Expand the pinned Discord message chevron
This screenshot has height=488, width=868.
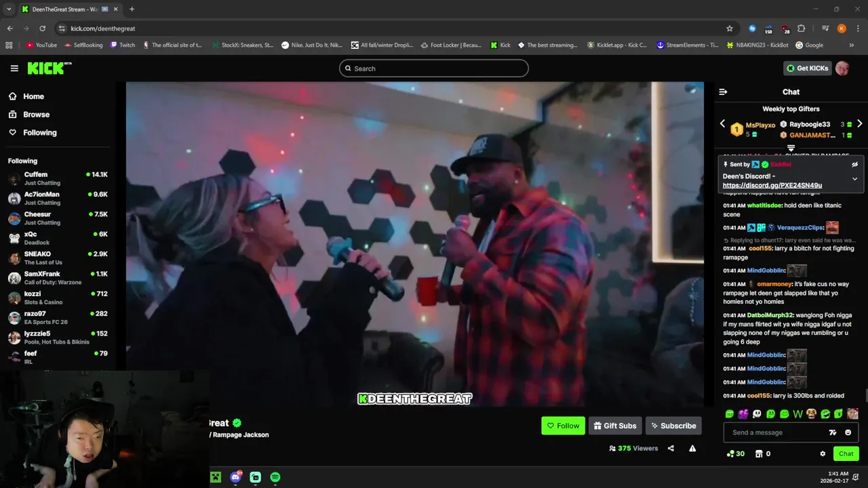tap(854, 179)
